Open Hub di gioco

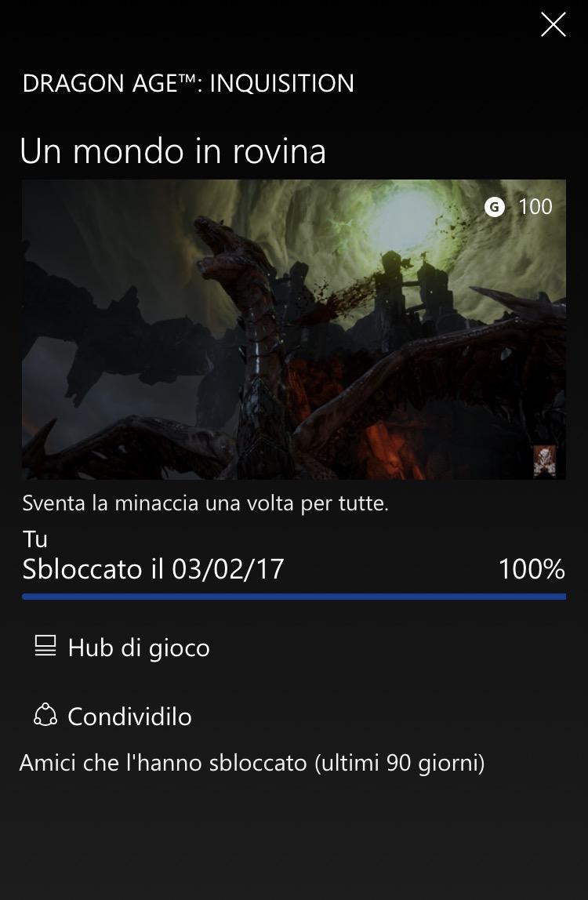pos(122,648)
